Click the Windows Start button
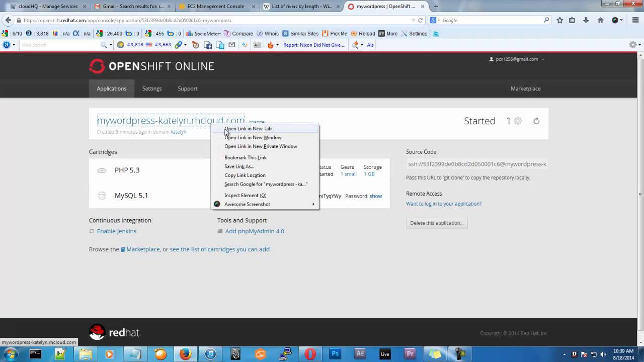The width and height of the screenshot is (644, 362). pos(10,354)
